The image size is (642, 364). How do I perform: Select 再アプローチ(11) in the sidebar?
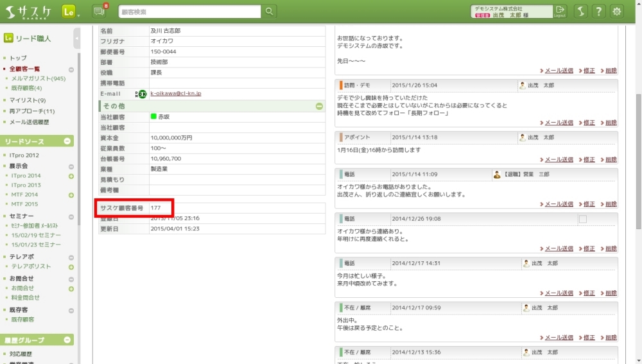click(32, 111)
